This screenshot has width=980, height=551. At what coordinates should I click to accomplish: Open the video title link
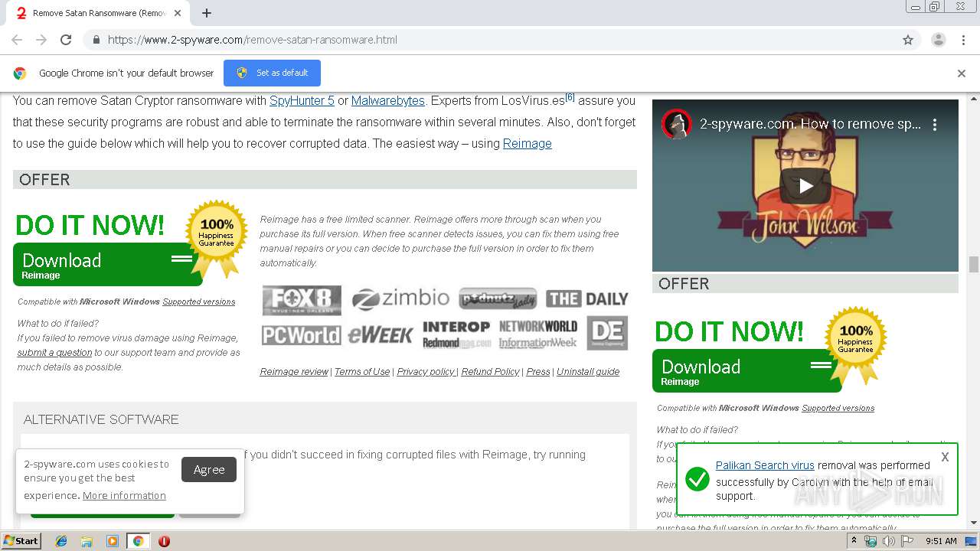pyautogui.click(x=810, y=125)
